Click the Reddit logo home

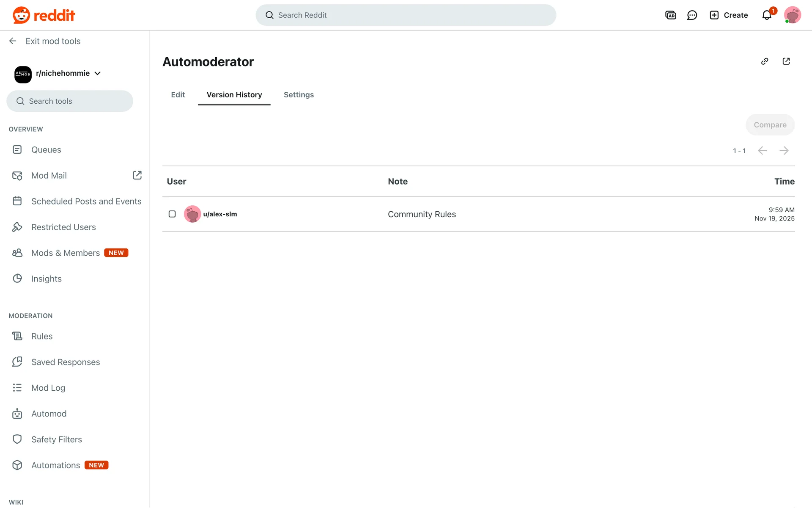point(44,15)
